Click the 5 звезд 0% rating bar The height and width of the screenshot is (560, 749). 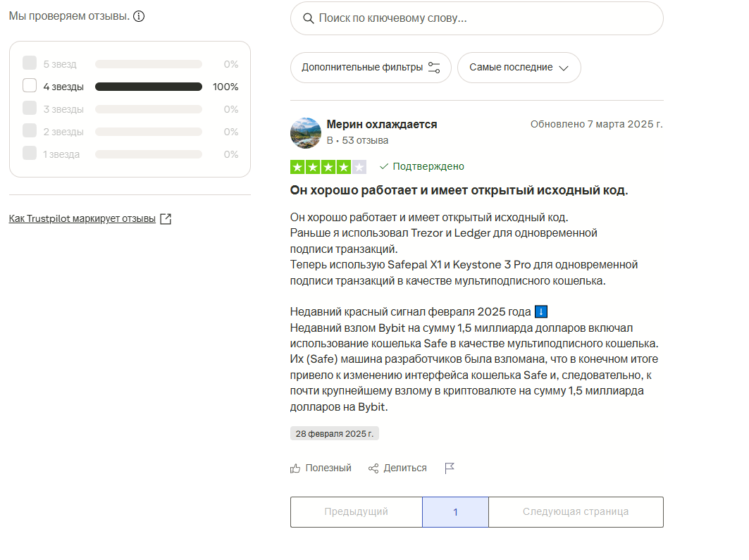click(149, 64)
